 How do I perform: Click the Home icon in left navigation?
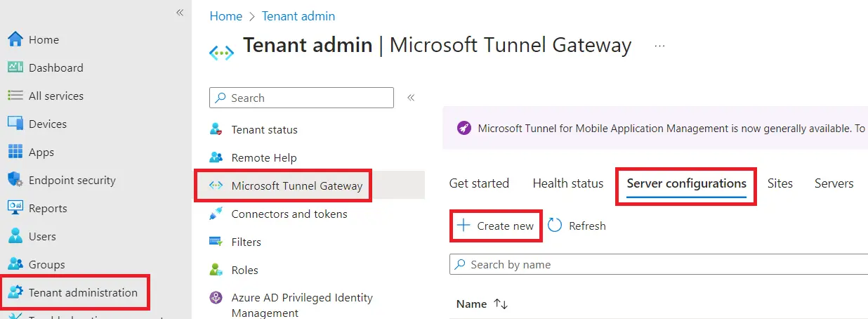[15, 39]
